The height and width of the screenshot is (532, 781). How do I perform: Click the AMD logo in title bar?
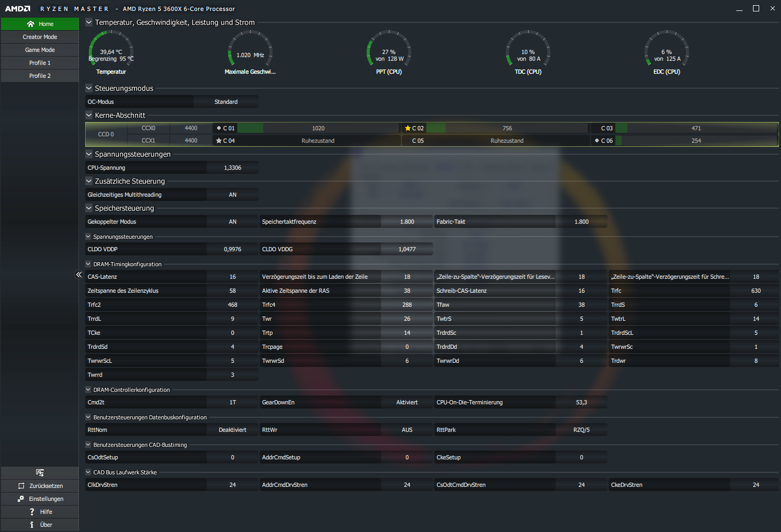(x=18, y=9)
